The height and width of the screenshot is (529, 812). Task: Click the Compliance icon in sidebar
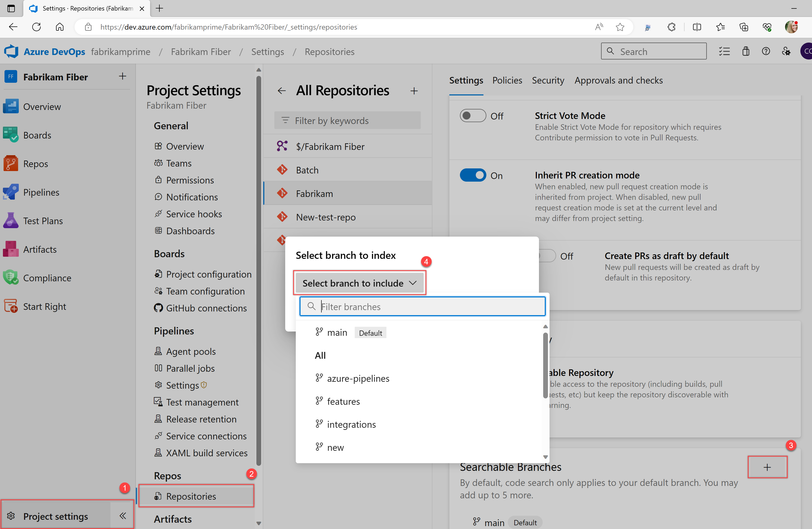[x=11, y=278]
